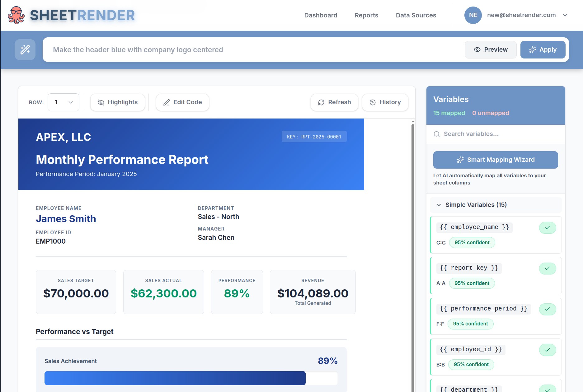The width and height of the screenshot is (583, 392).
Task: Click the Apply button
Action: pyautogui.click(x=543, y=49)
